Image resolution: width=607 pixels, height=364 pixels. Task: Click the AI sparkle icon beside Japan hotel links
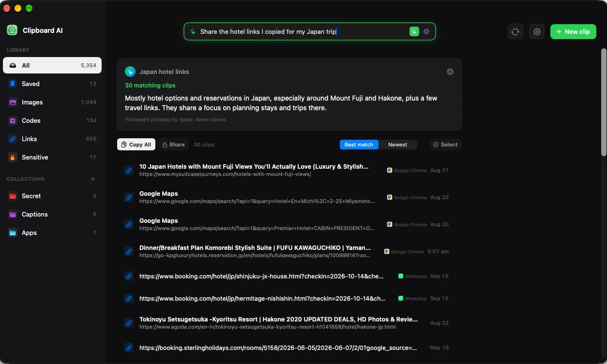pos(130,72)
